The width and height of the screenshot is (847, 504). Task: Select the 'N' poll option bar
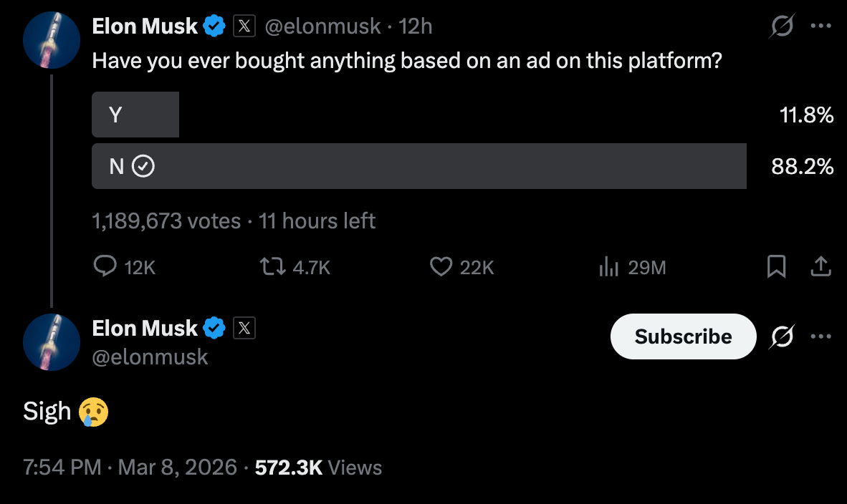point(418,166)
